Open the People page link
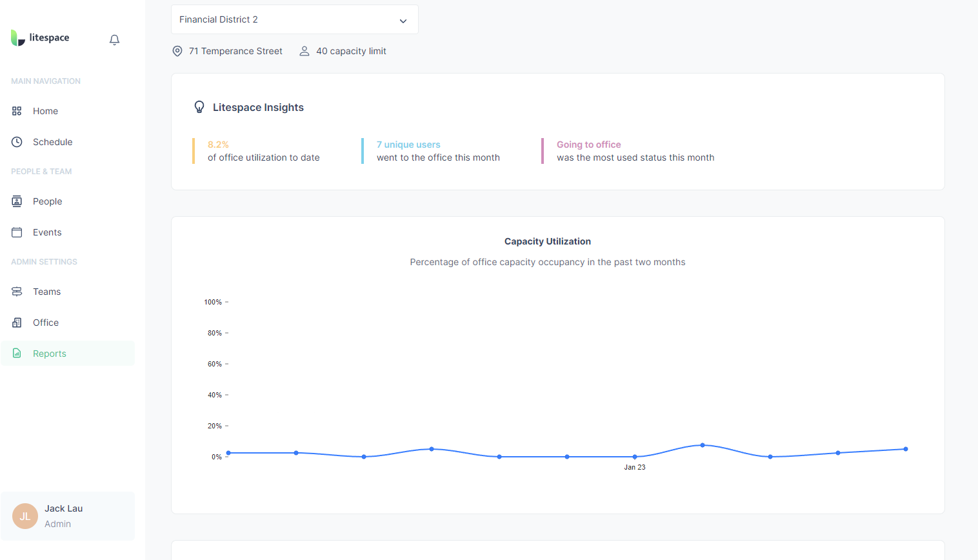This screenshot has height=560, width=978. point(47,201)
